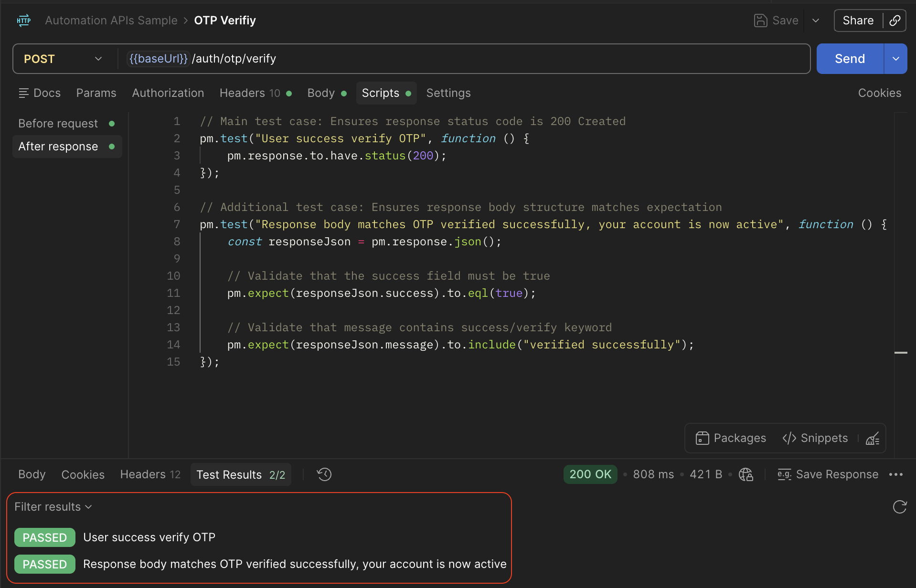This screenshot has height=588, width=916.
Task: Click line 8 const responseJson code
Action: tap(364, 241)
